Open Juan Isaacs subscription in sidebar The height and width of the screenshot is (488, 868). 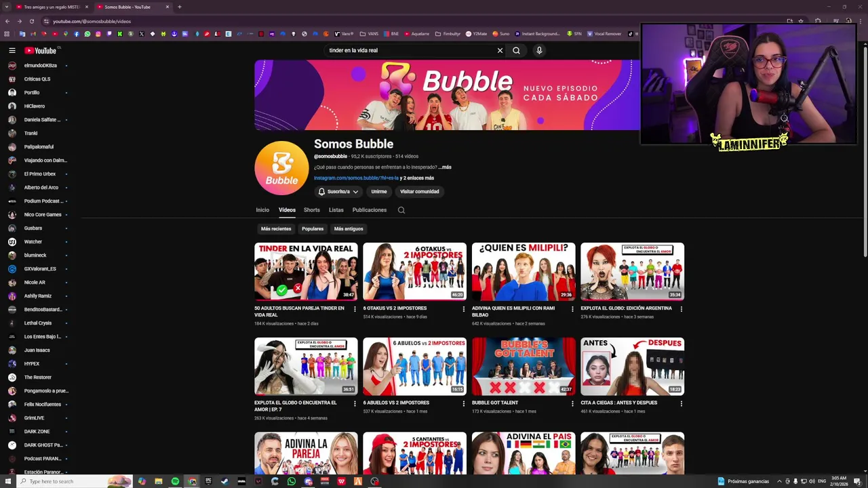point(37,350)
